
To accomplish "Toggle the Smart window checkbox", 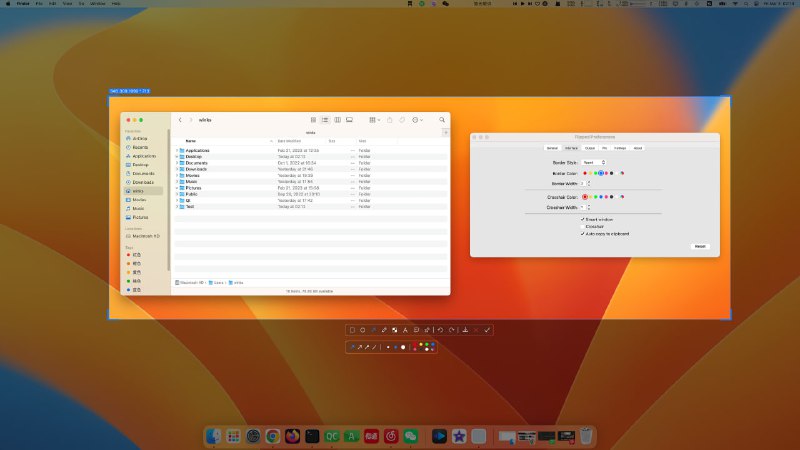I will point(582,219).
